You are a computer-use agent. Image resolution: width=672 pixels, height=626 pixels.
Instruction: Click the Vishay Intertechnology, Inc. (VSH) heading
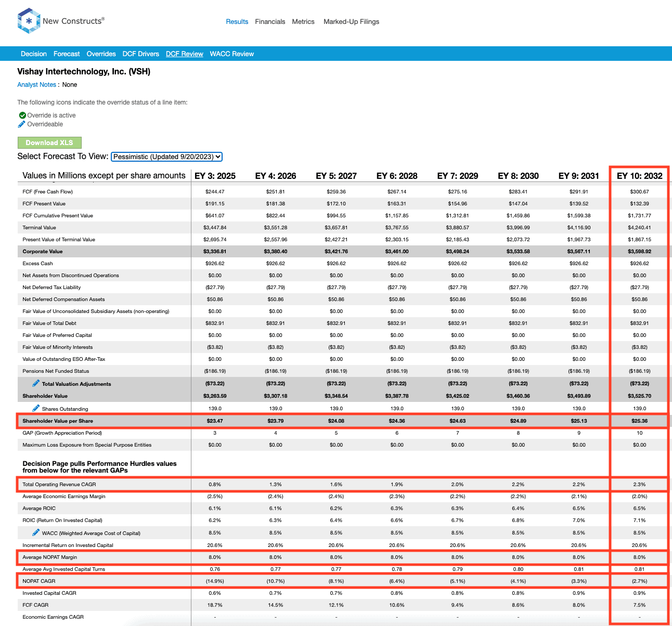click(x=84, y=72)
